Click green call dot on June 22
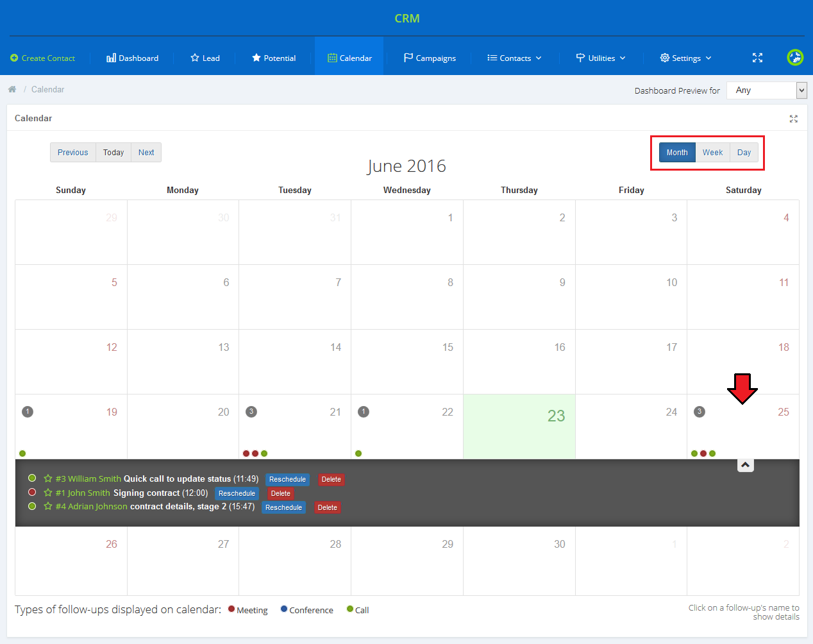Screen dimensions: 813x644 click(x=358, y=453)
